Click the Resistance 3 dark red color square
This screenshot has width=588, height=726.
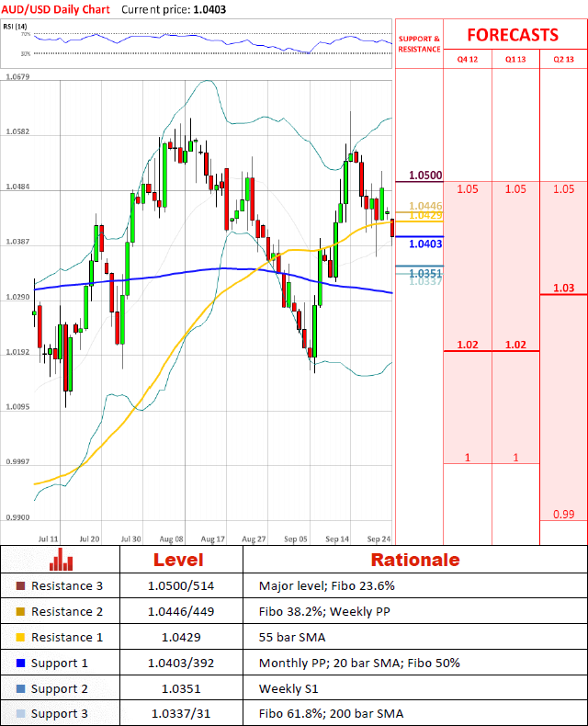(21, 586)
